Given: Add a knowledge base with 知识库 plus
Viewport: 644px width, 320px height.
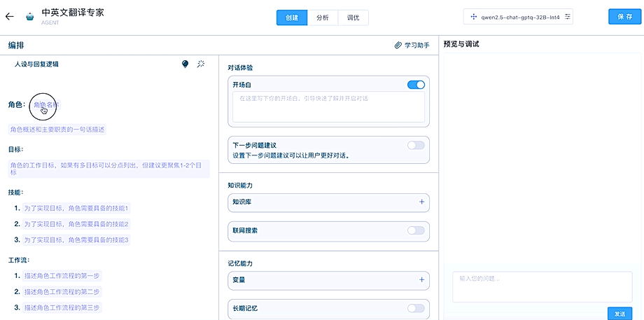Looking at the screenshot, I should [x=421, y=202].
